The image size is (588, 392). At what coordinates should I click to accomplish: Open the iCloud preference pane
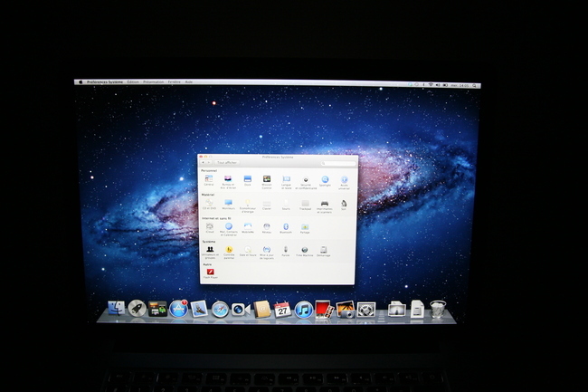coord(210,228)
